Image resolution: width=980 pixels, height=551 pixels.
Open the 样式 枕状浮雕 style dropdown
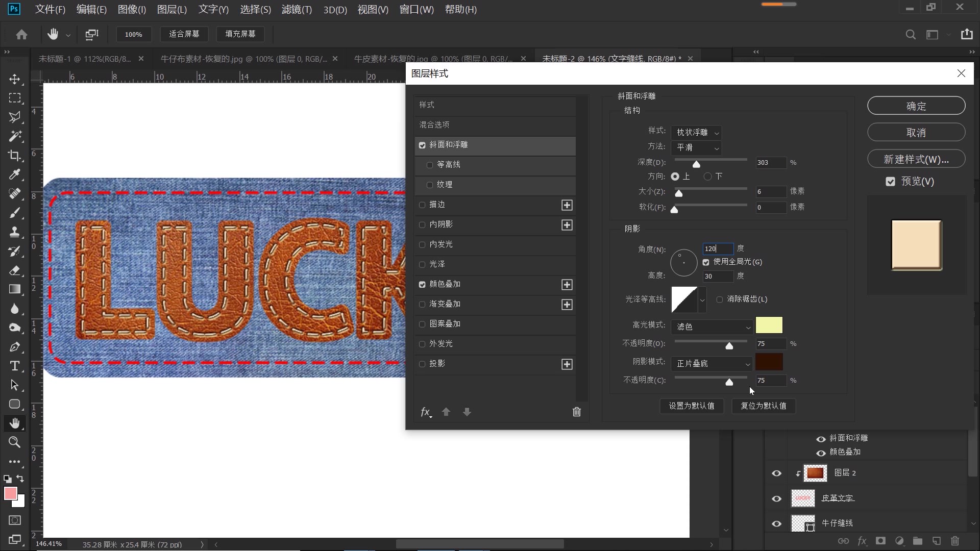point(697,133)
